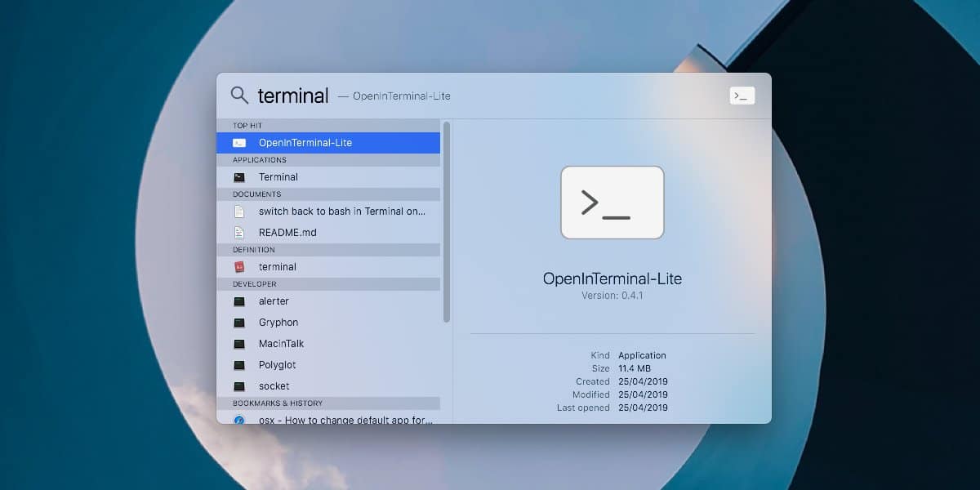Click the terminal prompt icon in search bar

742,95
